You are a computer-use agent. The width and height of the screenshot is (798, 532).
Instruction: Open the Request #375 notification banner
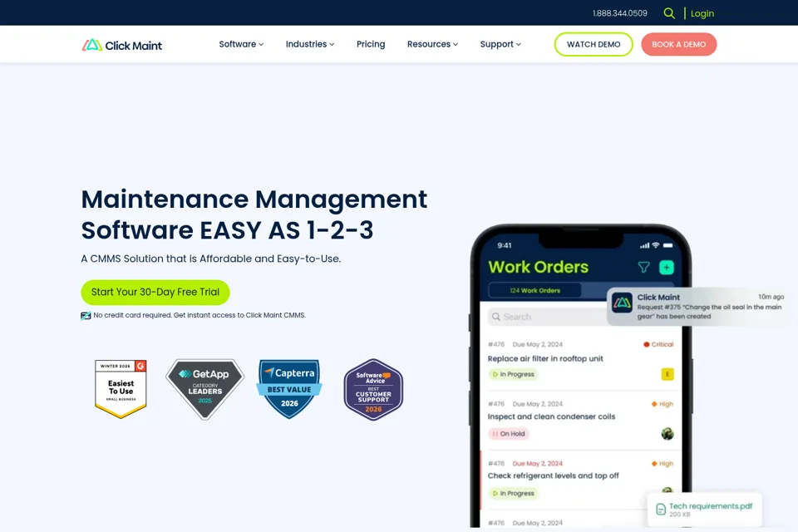pos(697,307)
